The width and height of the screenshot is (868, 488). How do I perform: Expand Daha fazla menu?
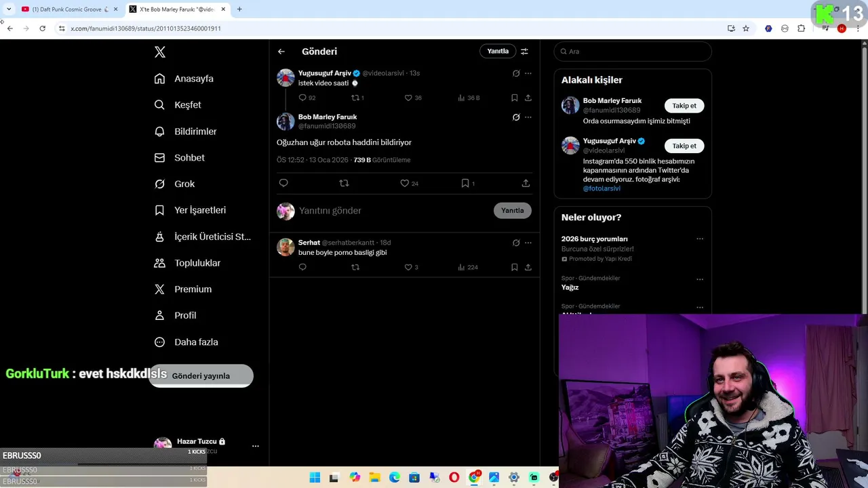pos(186,342)
